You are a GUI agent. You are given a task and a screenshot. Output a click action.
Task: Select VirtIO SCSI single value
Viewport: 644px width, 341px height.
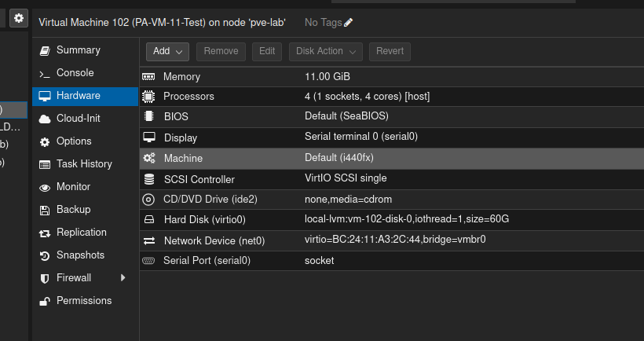pos(346,178)
